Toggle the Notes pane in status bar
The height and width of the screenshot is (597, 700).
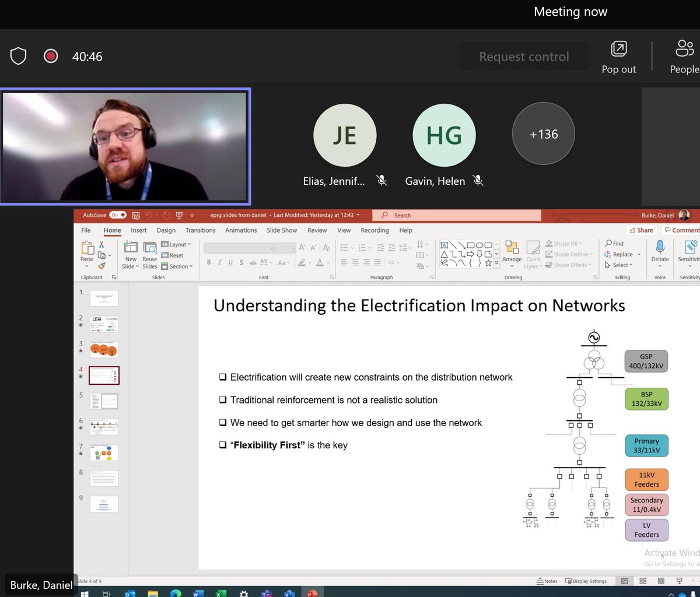[x=547, y=581]
